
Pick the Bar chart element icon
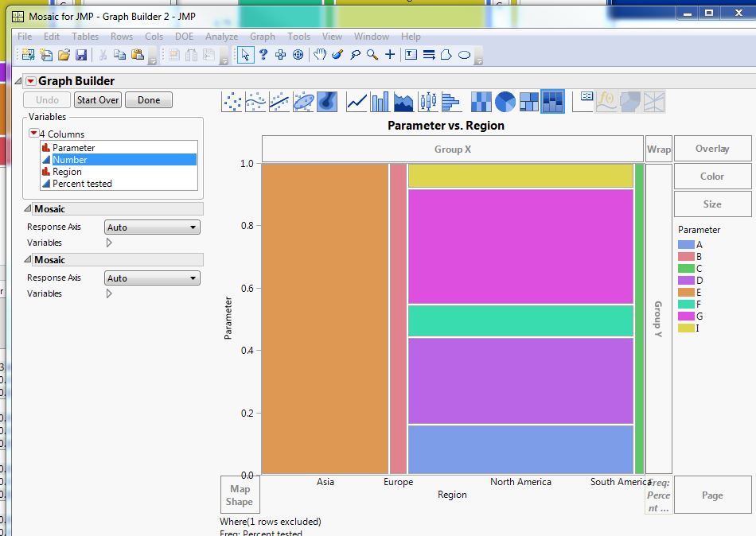(380, 101)
